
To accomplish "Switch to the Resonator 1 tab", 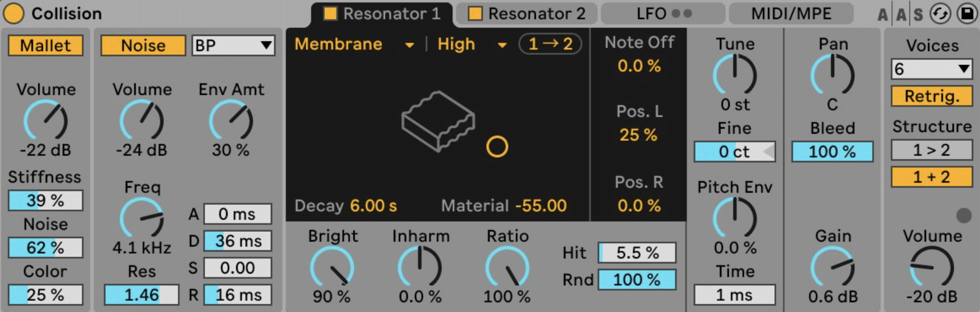I will (x=382, y=14).
